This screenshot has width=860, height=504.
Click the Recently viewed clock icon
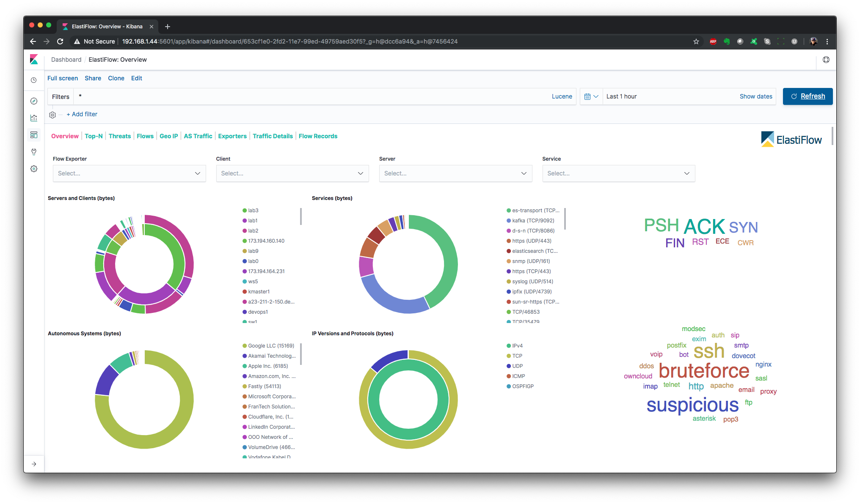click(x=34, y=80)
